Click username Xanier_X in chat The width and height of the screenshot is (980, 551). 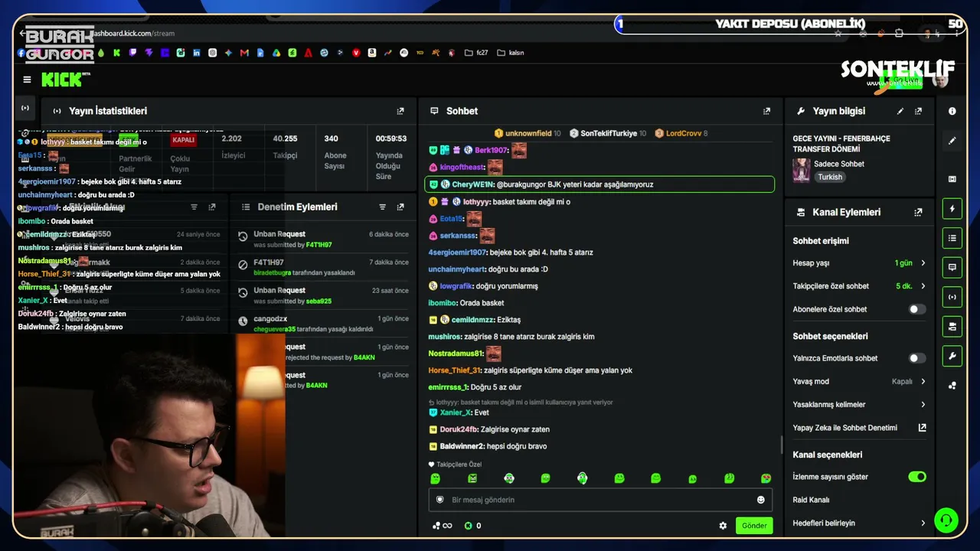tap(456, 412)
